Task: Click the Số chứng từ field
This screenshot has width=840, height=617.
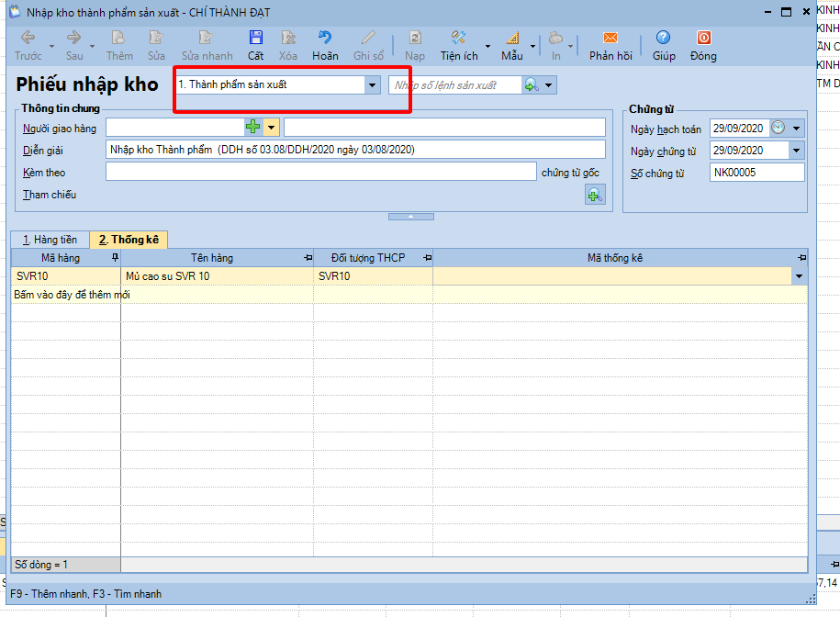Action: tap(756, 173)
